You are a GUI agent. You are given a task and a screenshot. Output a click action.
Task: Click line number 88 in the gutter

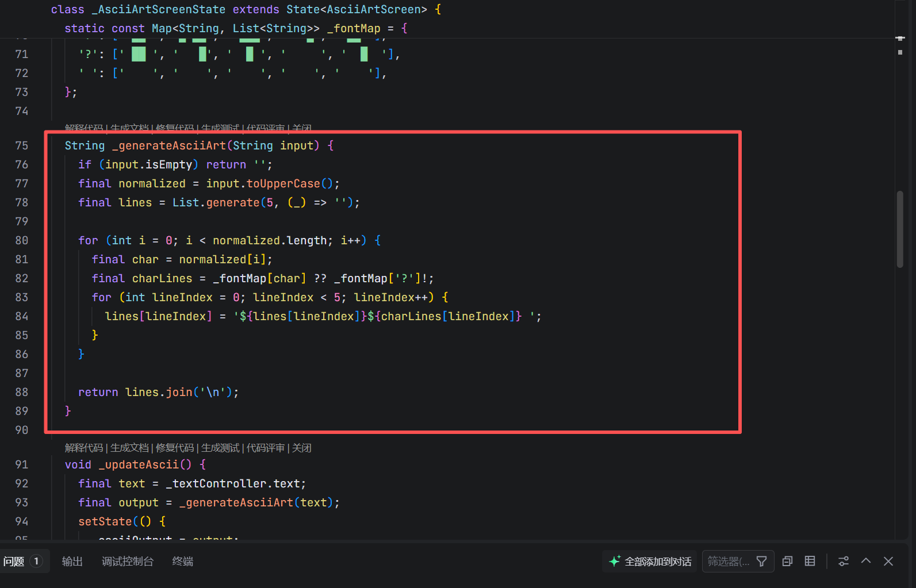[22, 392]
